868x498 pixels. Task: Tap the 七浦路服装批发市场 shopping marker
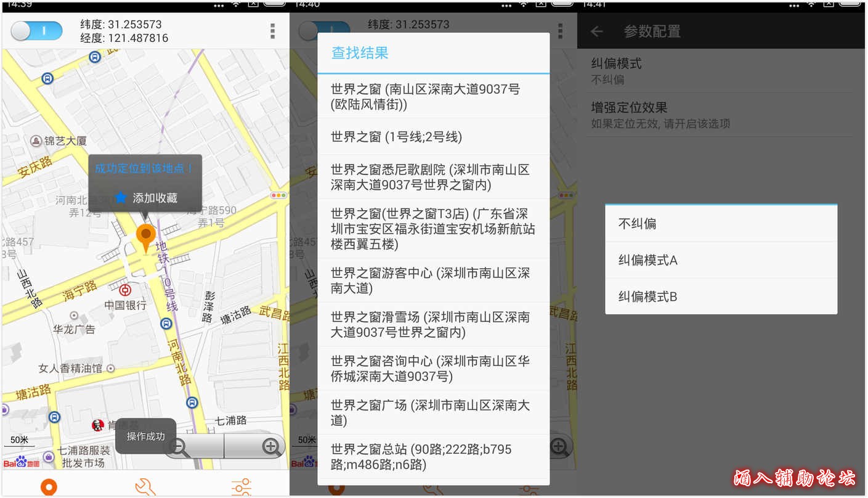49,457
